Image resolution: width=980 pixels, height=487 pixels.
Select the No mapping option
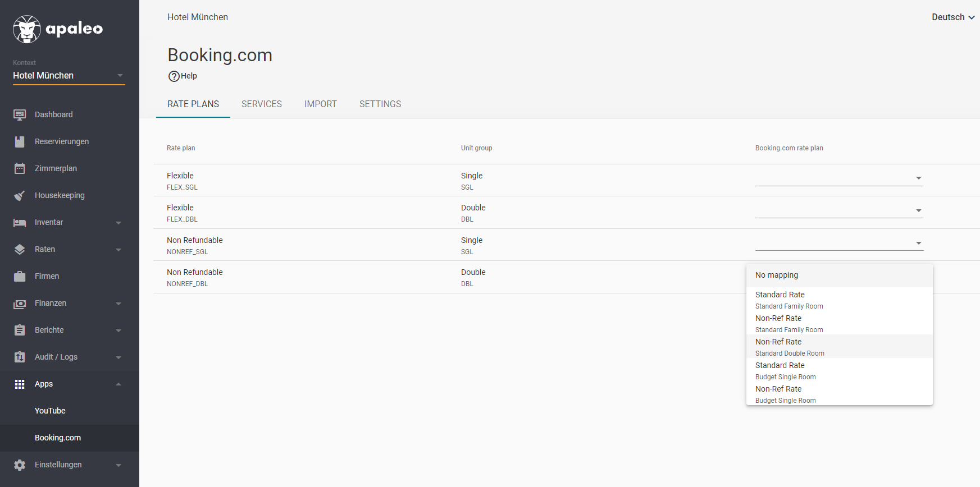pos(840,275)
